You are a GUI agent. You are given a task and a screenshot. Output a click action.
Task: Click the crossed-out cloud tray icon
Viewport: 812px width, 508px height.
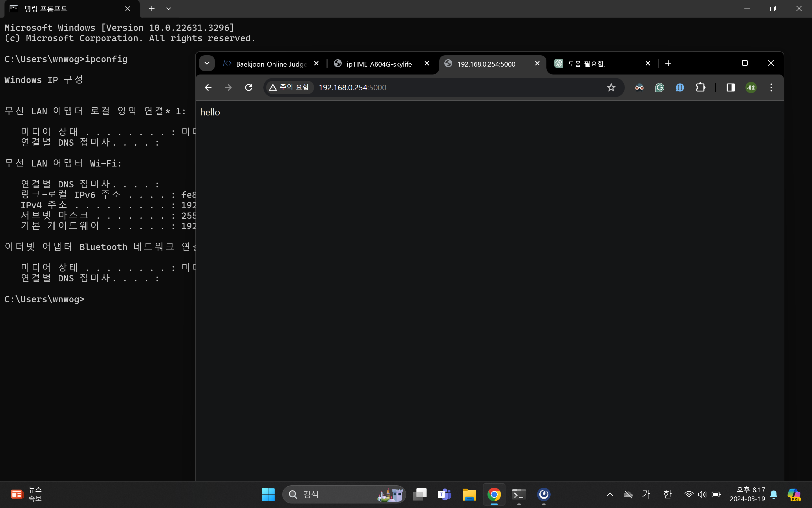pyautogui.click(x=628, y=494)
